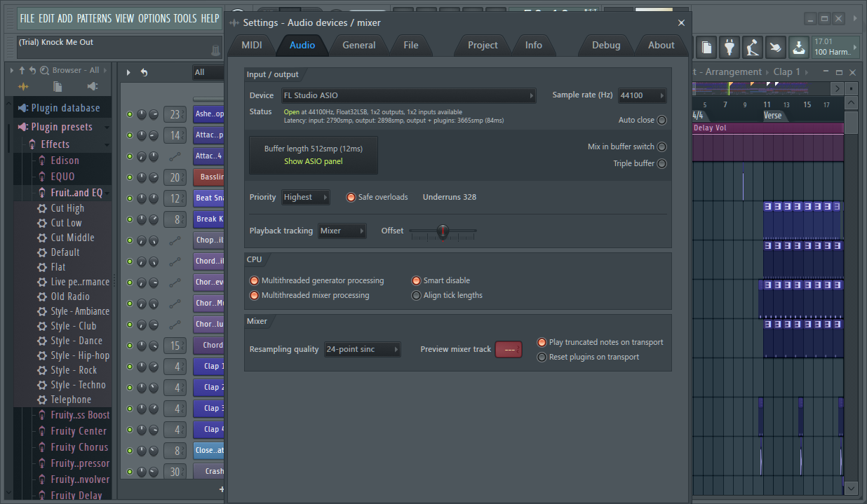
Task: Click the browser up arrow icon
Action: (22, 70)
